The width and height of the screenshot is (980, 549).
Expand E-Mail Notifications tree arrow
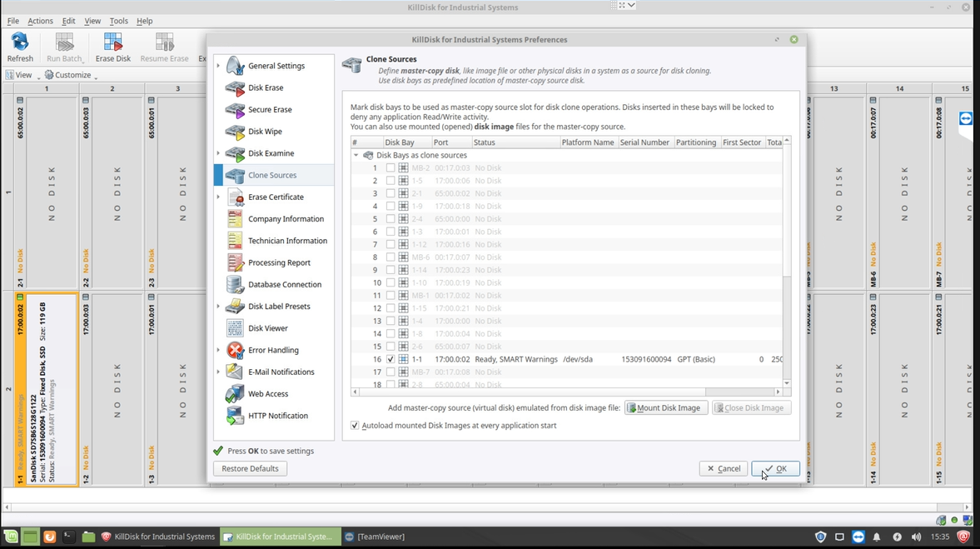click(x=218, y=372)
